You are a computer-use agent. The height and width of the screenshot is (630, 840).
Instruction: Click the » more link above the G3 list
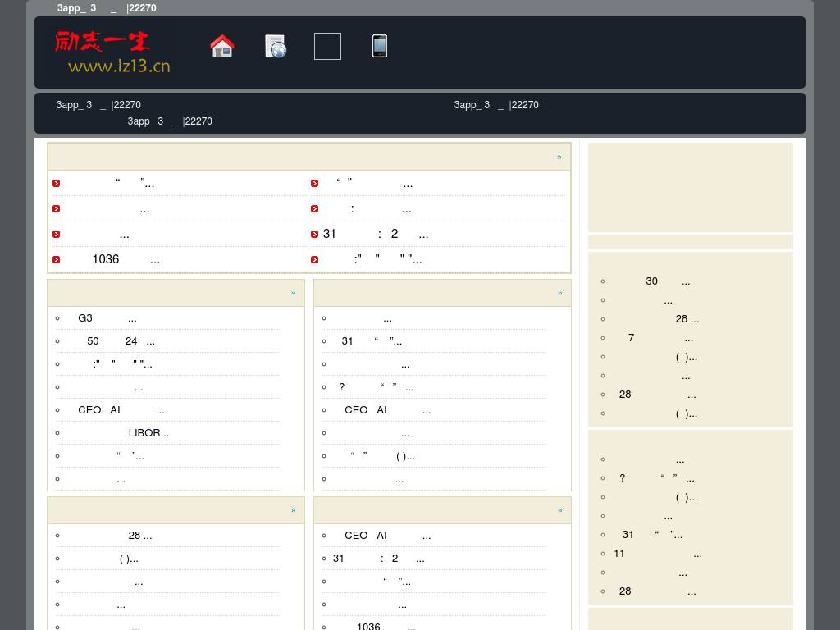(x=293, y=293)
